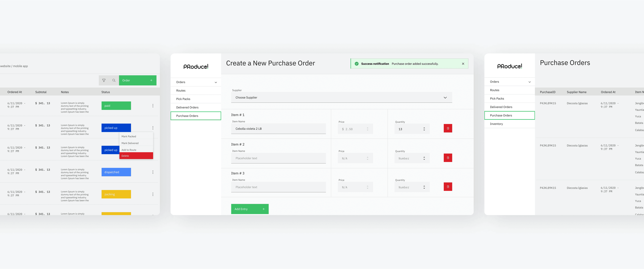Click the first picked up status badge
Viewport: 644px width, 269px height.
(x=116, y=128)
